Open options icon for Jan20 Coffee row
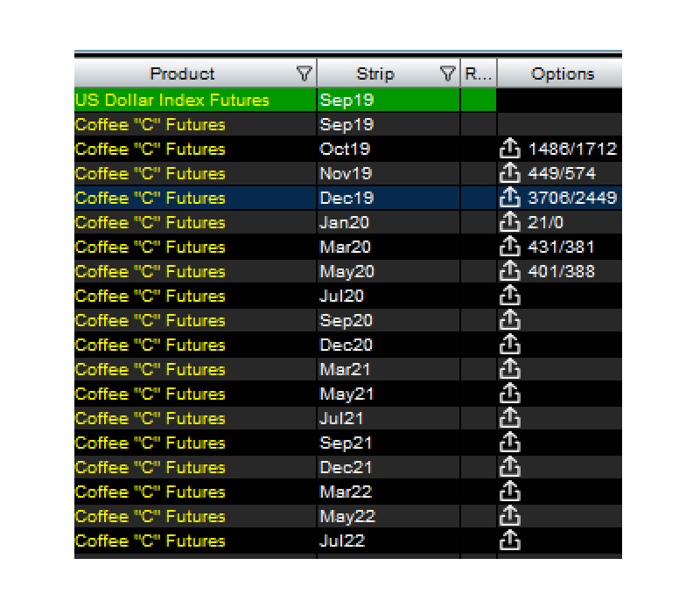Image resolution: width=700 pixels, height=614 pixels. click(x=510, y=222)
